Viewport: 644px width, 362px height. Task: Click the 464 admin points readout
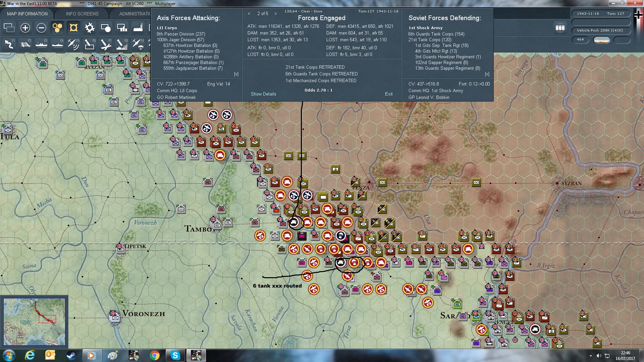tap(580, 40)
